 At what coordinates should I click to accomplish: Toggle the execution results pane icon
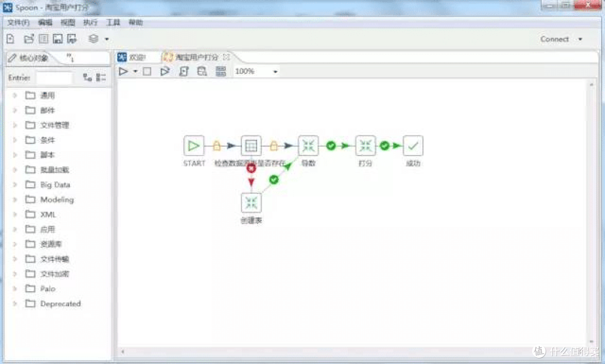(221, 71)
